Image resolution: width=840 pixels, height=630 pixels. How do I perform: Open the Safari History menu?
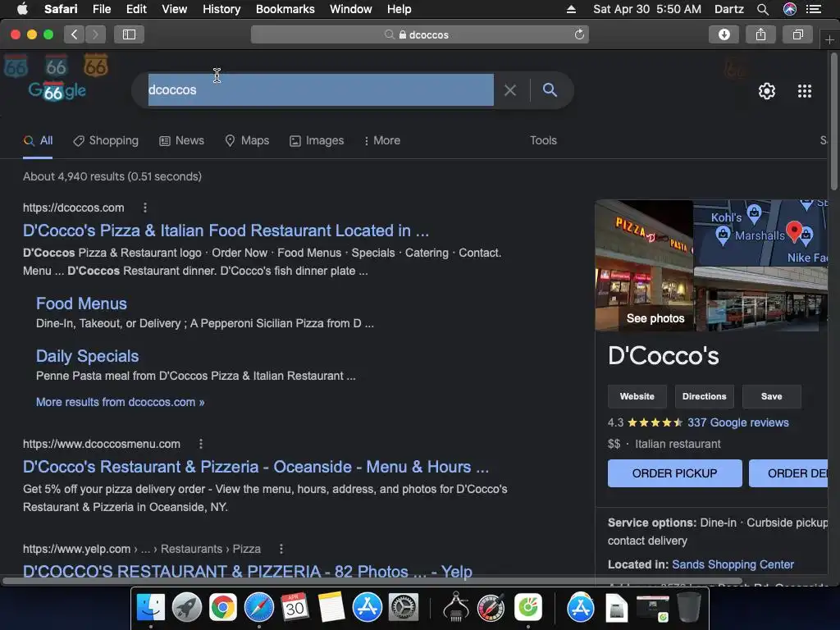coord(221,9)
